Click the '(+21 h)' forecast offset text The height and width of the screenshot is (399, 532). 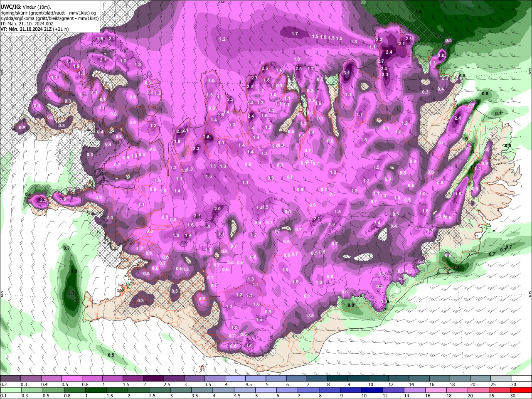point(61,29)
